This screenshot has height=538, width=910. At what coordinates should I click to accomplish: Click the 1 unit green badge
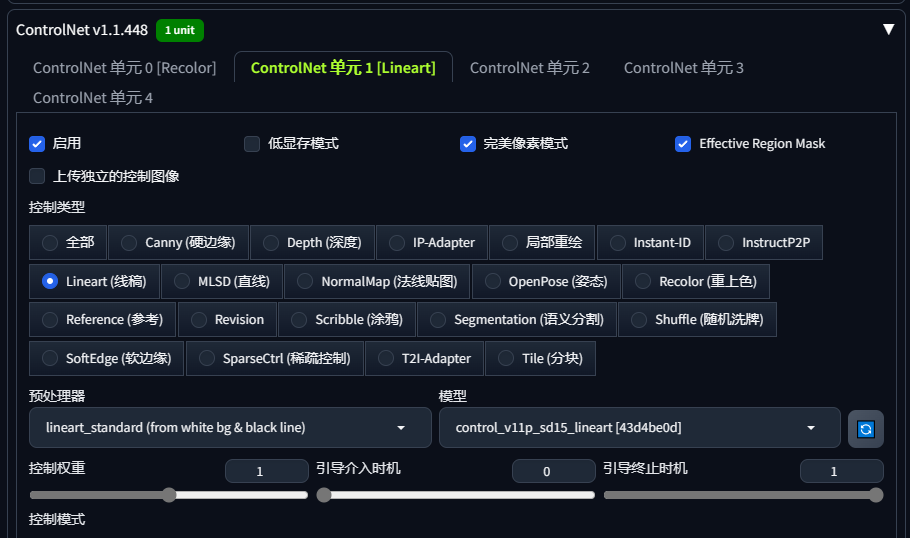coord(179,30)
